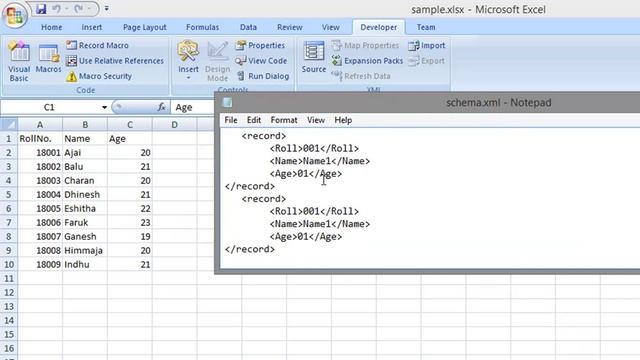The image size is (640, 360).
Task: Click the Insert Function fx button
Action: coord(162,107)
